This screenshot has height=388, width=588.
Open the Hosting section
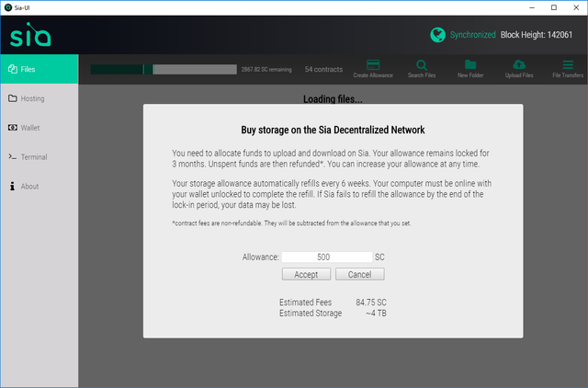(40, 98)
